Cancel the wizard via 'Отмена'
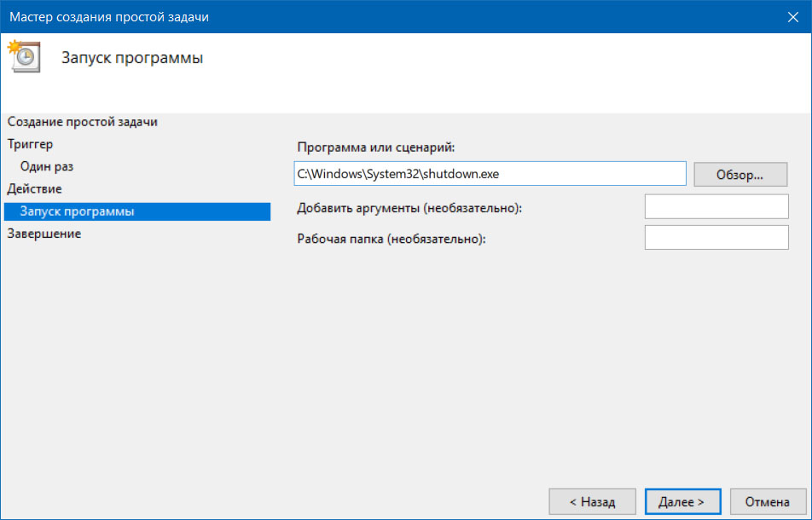This screenshot has height=520, width=812. (768, 501)
